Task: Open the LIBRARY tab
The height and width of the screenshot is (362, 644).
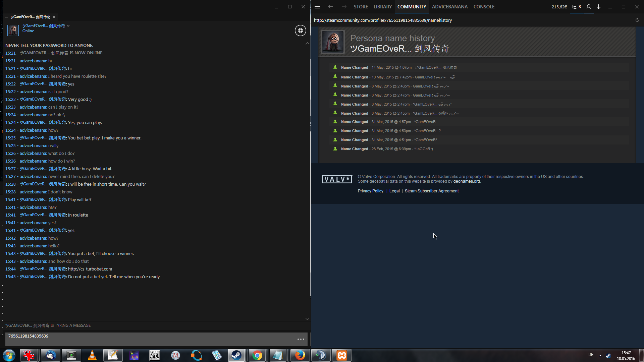Action: 382,7
